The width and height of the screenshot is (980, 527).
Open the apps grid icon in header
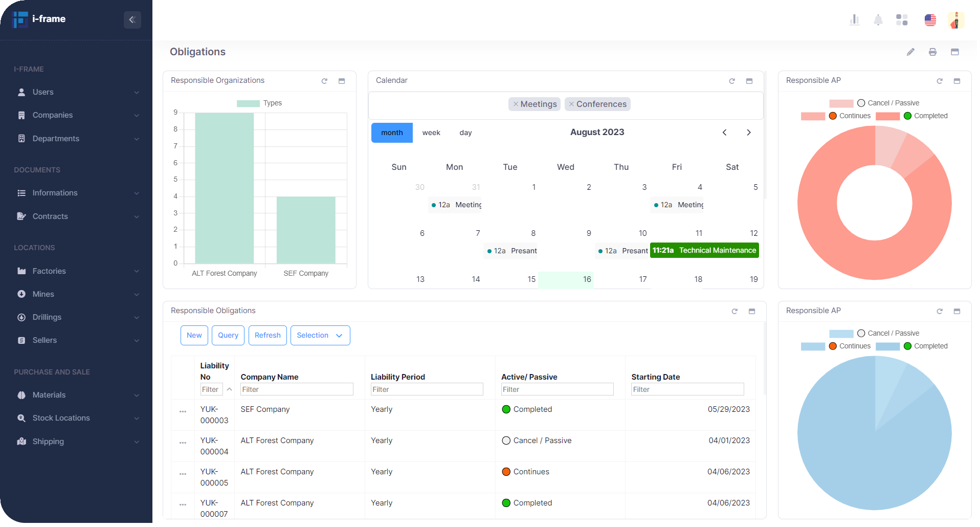(x=902, y=20)
